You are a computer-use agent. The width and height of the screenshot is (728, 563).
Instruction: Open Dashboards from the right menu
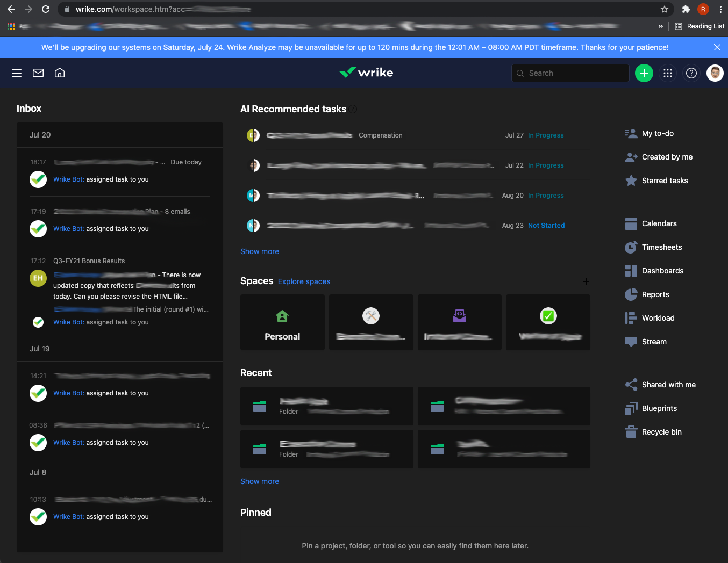(662, 271)
